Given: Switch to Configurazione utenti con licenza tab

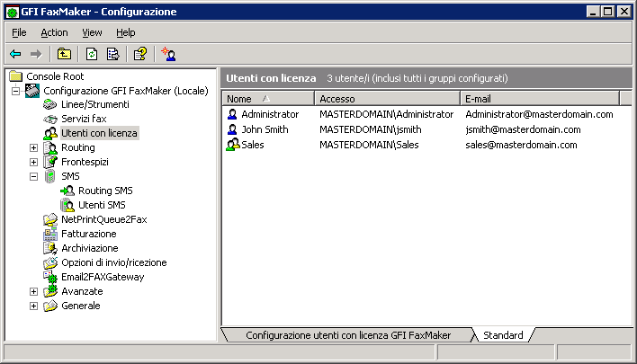Looking at the screenshot, I should (x=348, y=335).
